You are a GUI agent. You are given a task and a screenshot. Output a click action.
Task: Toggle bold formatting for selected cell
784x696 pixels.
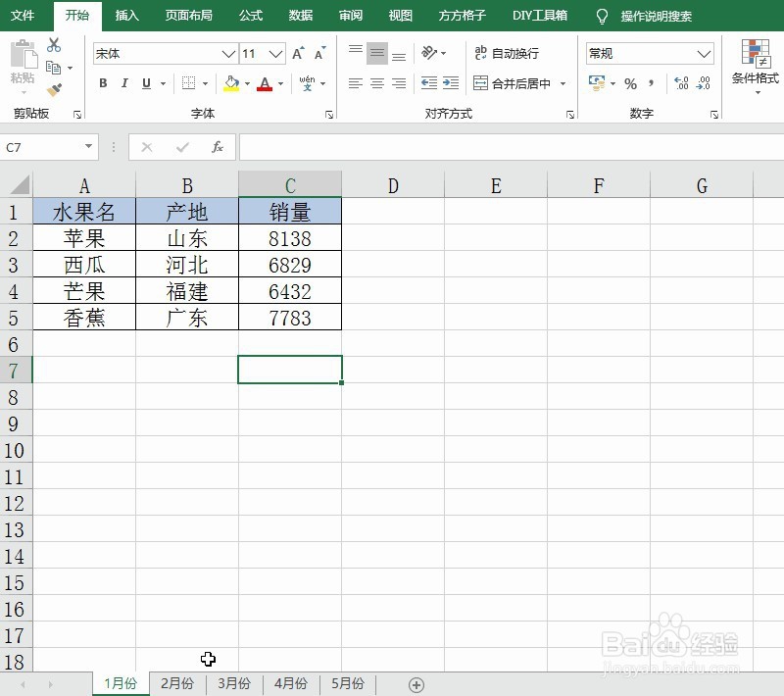(103, 84)
